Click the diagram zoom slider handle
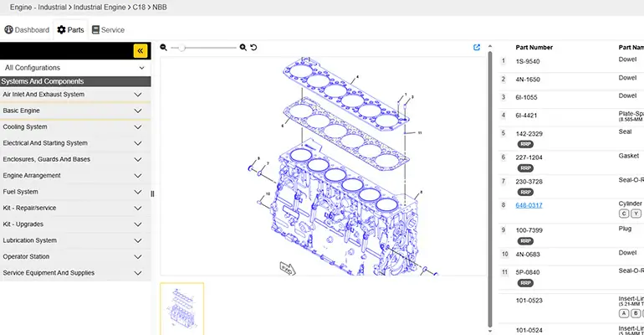 (x=182, y=48)
